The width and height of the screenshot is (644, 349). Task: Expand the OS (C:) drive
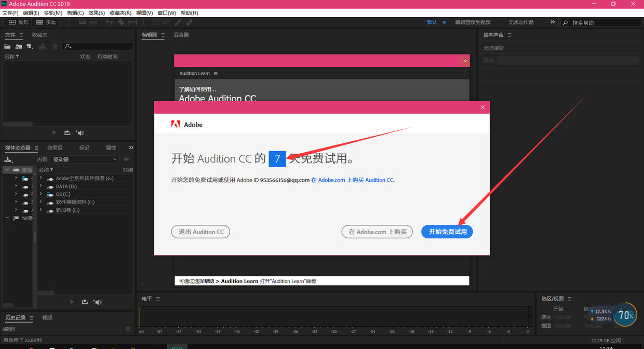pyautogui.click(x=41, y=194)
